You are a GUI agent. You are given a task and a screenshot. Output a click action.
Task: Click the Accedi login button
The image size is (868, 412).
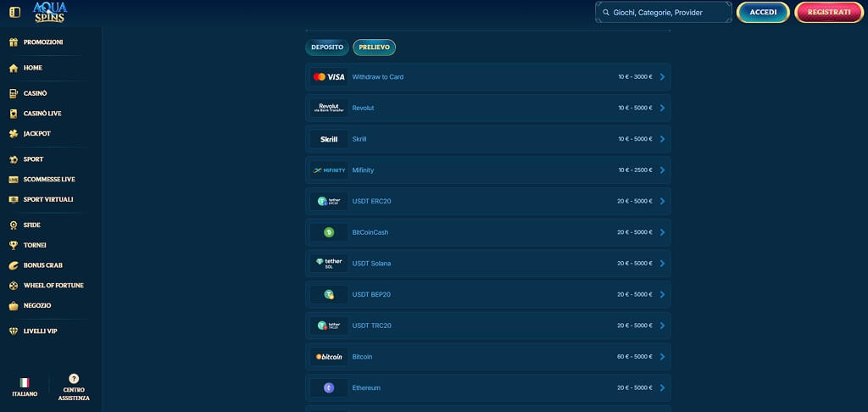[763, 12]
